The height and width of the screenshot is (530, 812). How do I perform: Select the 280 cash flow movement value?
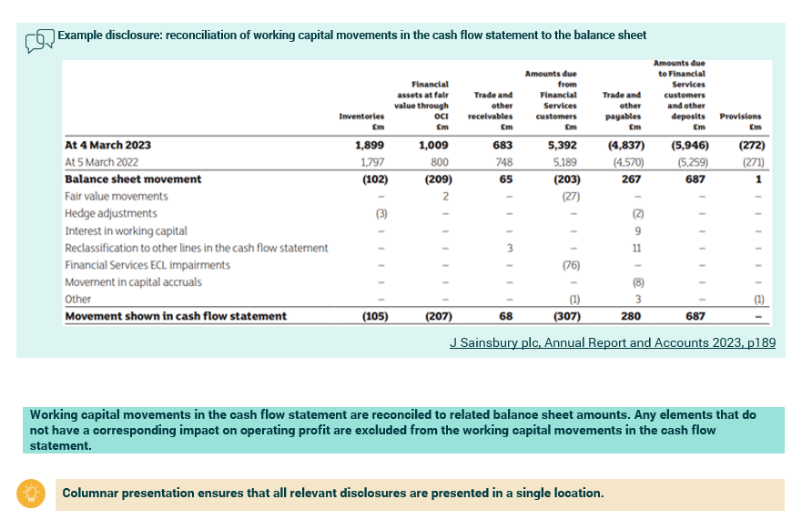point(631,316)
